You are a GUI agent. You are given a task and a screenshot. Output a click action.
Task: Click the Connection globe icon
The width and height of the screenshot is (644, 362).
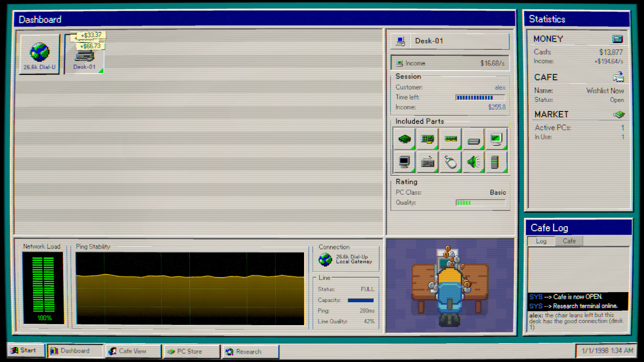(325, 259)
